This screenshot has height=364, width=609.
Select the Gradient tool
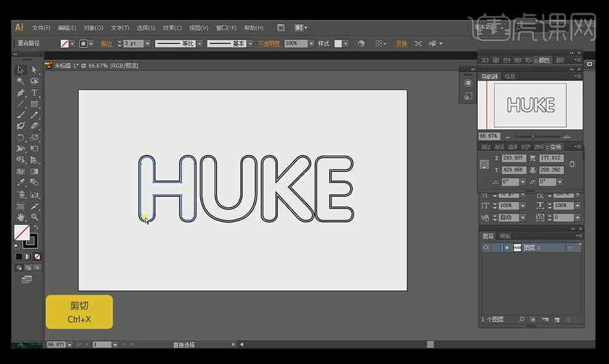(34, 171)
